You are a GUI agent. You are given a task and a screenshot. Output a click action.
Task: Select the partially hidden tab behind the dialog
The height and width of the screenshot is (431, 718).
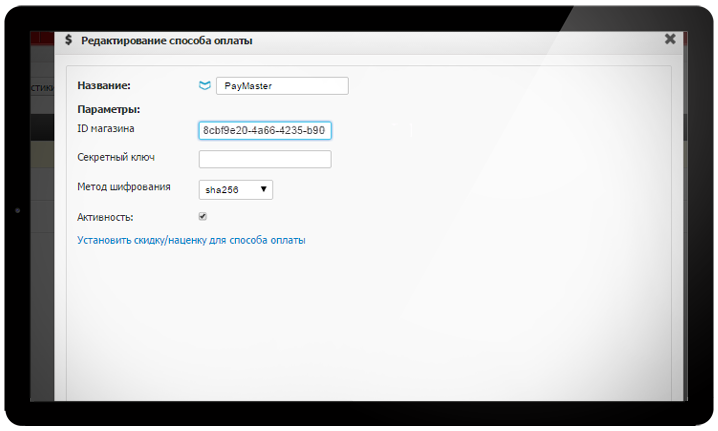pyautogui.click(x=41, y=88)
